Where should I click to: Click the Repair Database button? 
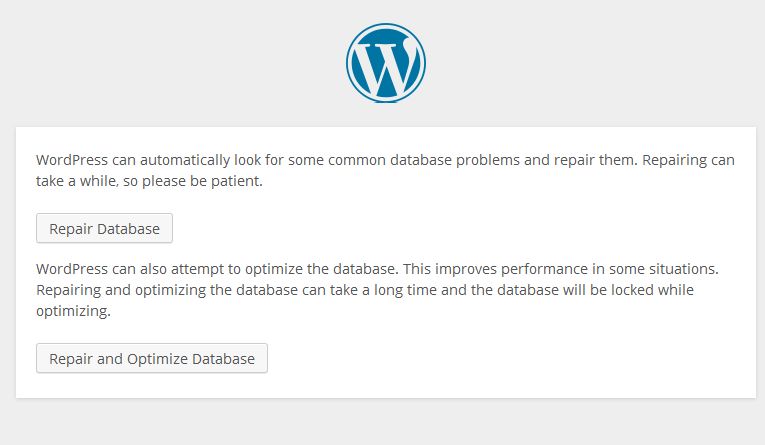click(104, 228)
